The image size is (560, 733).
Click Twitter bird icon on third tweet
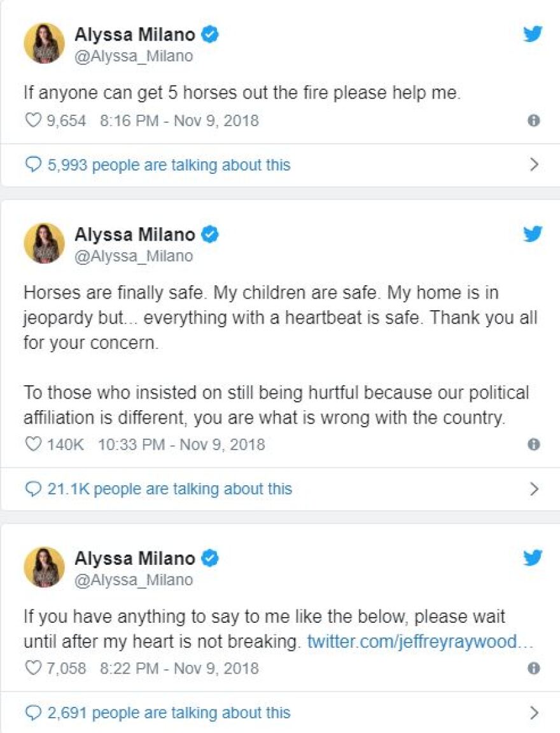(533, 558)
